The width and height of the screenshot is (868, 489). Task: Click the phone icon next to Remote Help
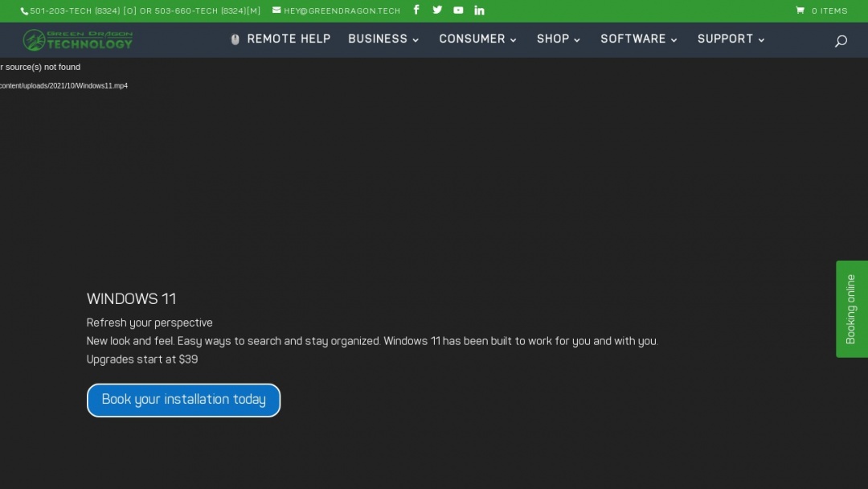(235, 39)
